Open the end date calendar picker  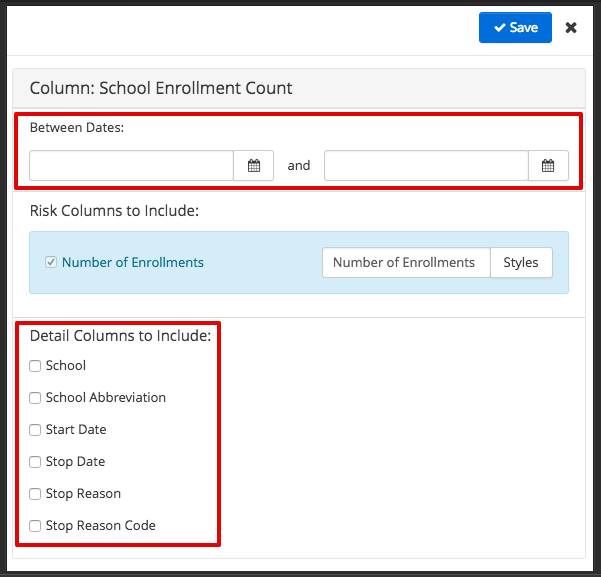[548, 166]
